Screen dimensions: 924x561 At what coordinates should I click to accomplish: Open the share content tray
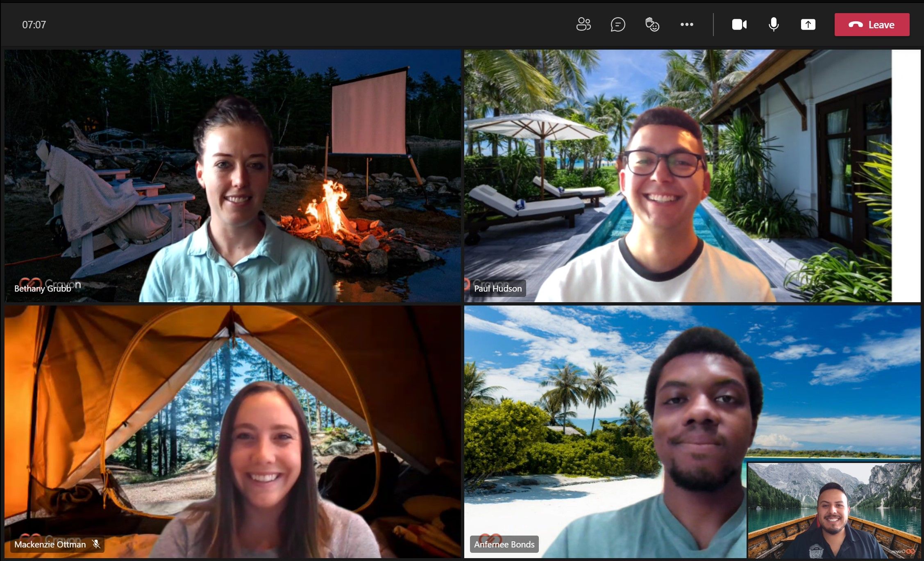pos(808,25)
